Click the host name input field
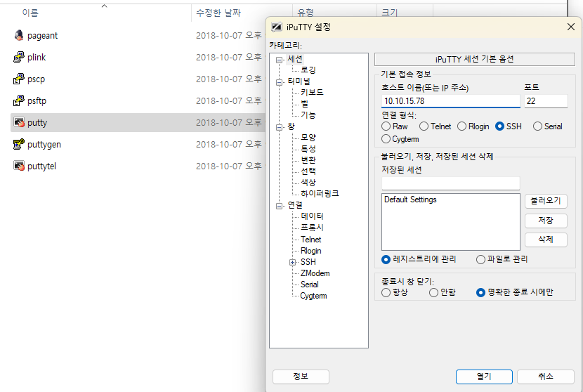The width and height of the screenshot is (583, 392). point(451,101)
